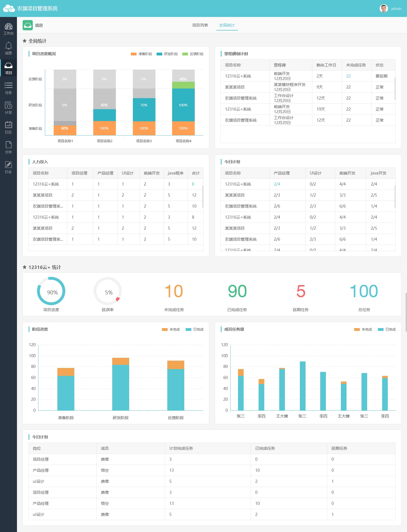The image size is (407, 532).
Task: Click the 农旗项目管理系统 title
Action: click(x=37, y=8)
